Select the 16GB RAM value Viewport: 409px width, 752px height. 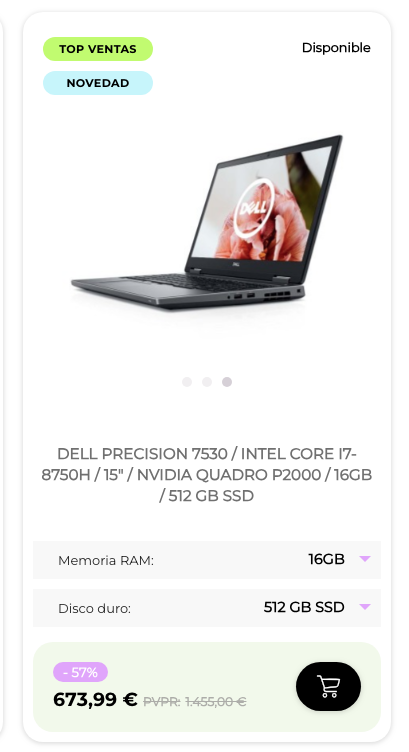coord(326,559)
